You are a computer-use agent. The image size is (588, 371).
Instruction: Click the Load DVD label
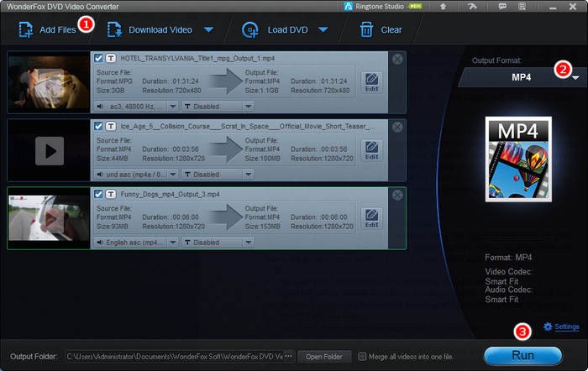pos(287,30)
